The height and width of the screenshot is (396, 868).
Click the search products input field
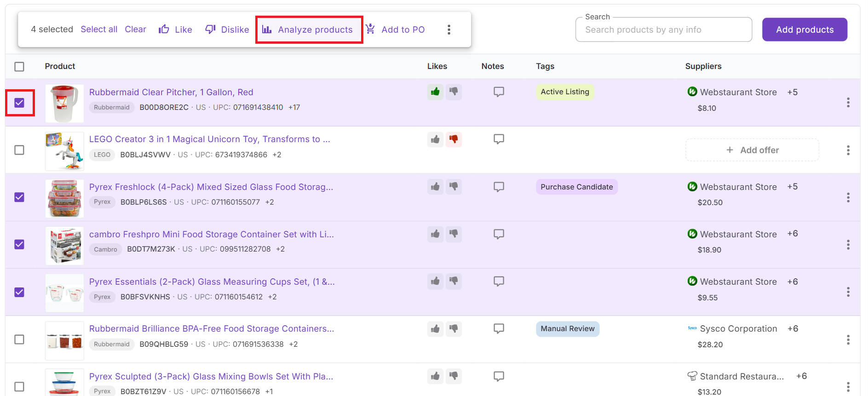[x=663, y=30]
